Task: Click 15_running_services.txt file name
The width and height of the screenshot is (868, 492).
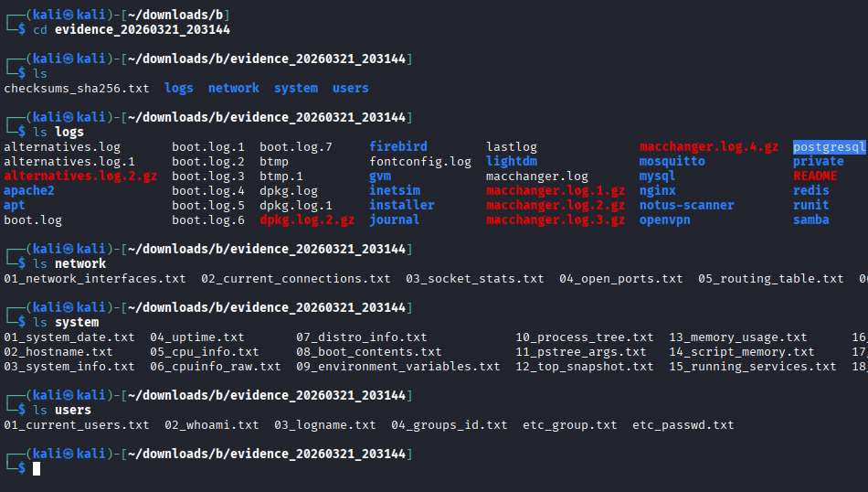Action: click(753, 367)
